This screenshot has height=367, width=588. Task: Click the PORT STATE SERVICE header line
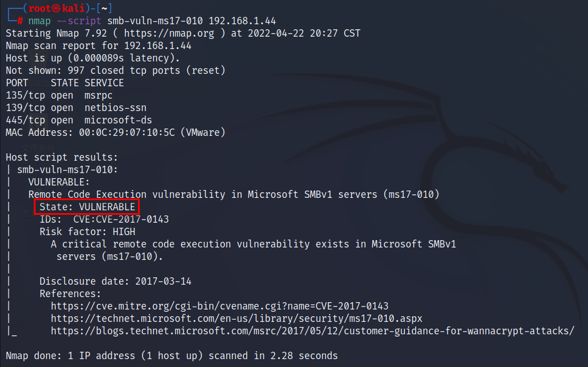click(65, 83)
